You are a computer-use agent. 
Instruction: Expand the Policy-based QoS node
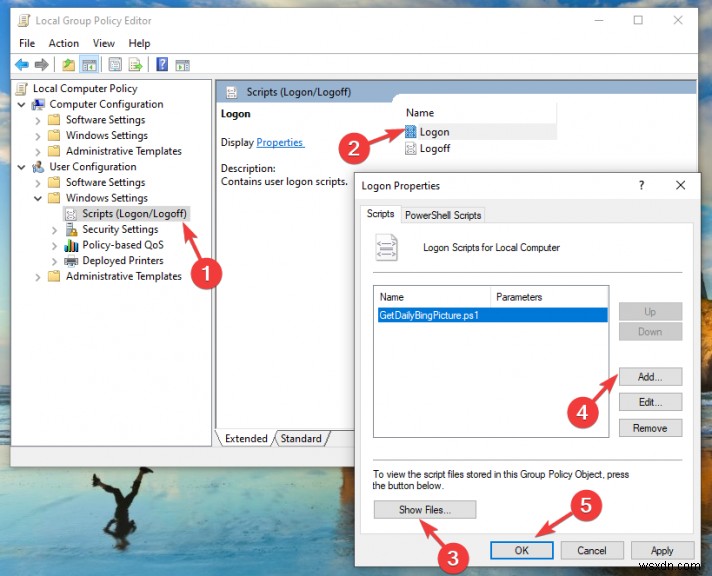pyautogui.click(x=54, y=246)
